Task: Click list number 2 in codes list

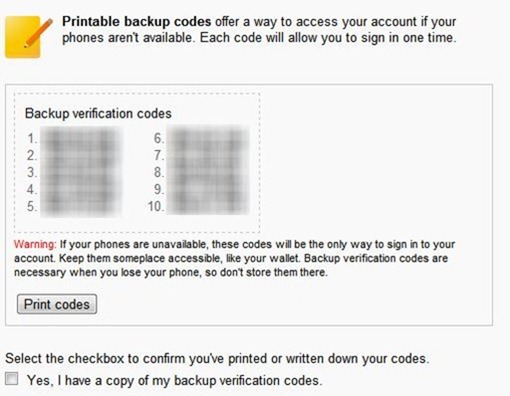Action: pyautogui.click(x=32, y=156)
